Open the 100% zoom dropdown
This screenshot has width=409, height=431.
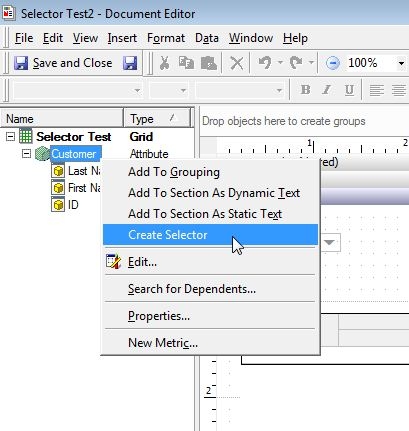401,63
